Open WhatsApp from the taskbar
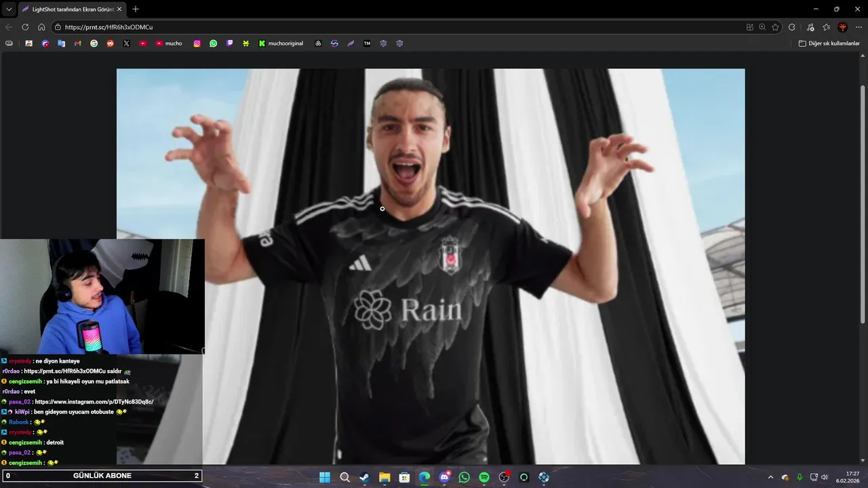The width and height of the screenshot is (868, 488). 464,477
